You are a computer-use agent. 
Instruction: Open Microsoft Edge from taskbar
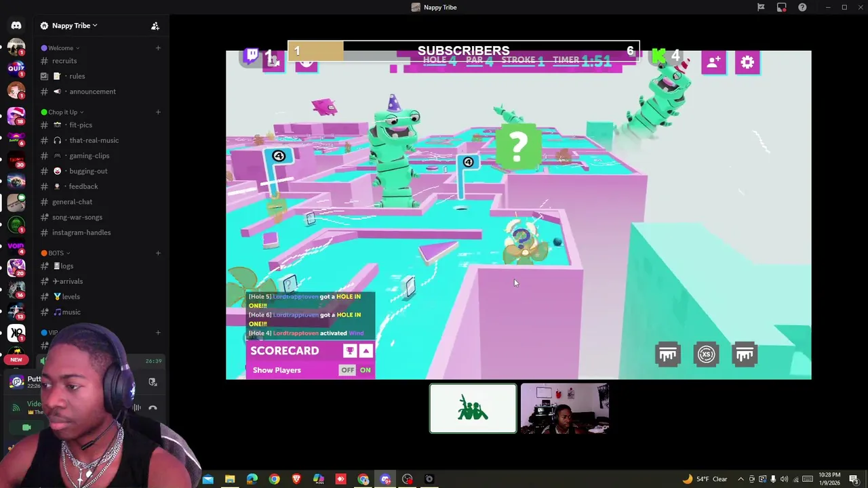252,479
